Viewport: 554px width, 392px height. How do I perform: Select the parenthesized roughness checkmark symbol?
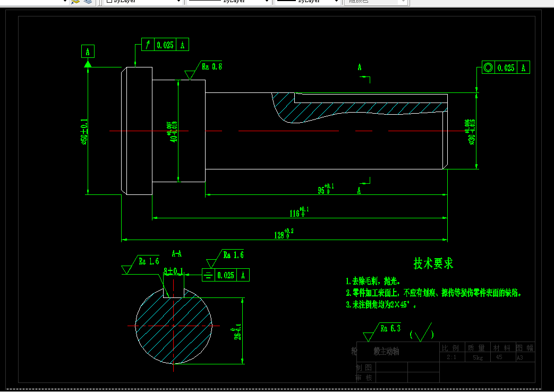point(422,333)
